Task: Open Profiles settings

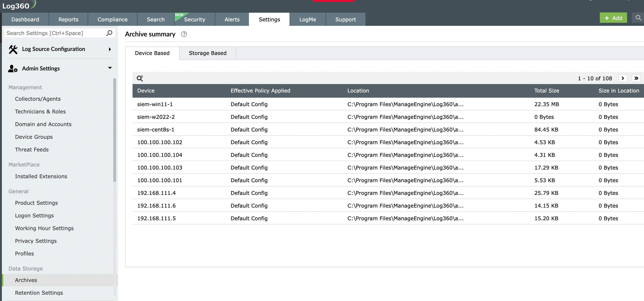Action: point(24,254)
